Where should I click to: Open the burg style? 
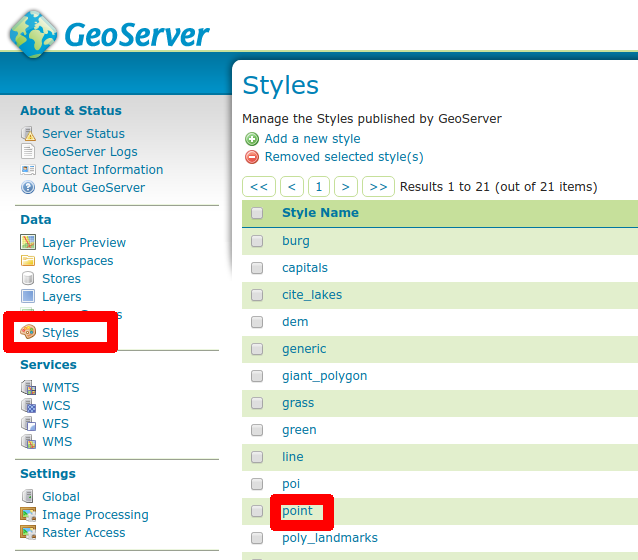click(x=296, y=241)
